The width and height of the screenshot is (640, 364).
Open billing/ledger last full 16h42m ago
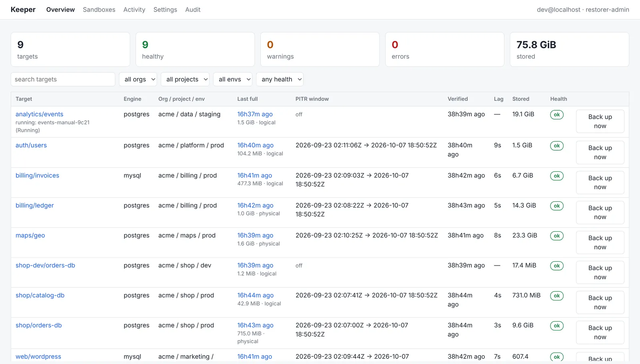tap(255, 205)
